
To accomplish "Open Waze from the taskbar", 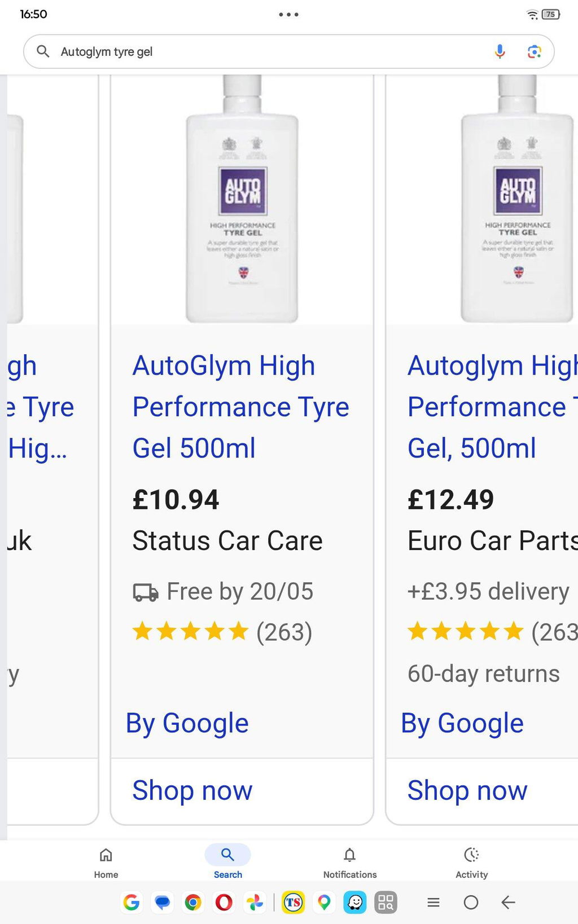I will pos(355,903).
